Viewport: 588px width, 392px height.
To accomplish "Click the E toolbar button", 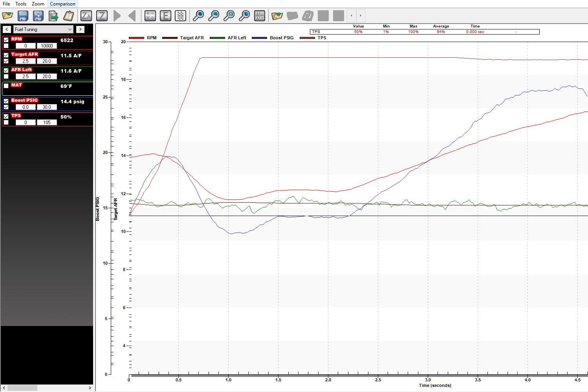I will click(x=165, y=16).
